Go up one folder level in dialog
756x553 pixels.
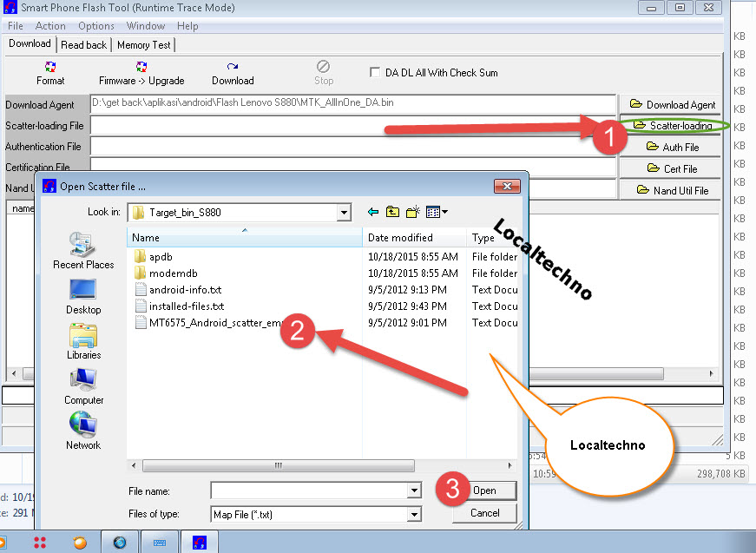pos(392,212)
